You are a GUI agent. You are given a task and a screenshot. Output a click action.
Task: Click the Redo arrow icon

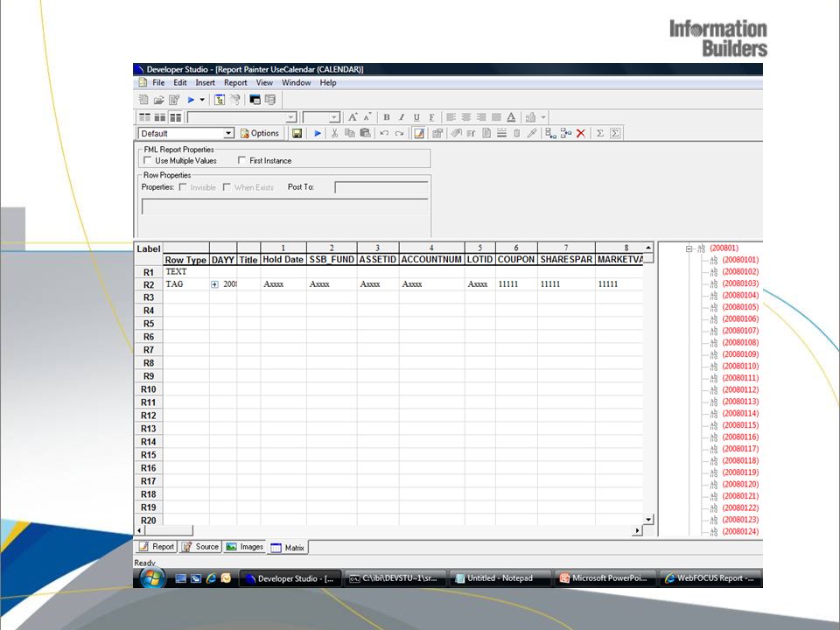coord(399,133)
